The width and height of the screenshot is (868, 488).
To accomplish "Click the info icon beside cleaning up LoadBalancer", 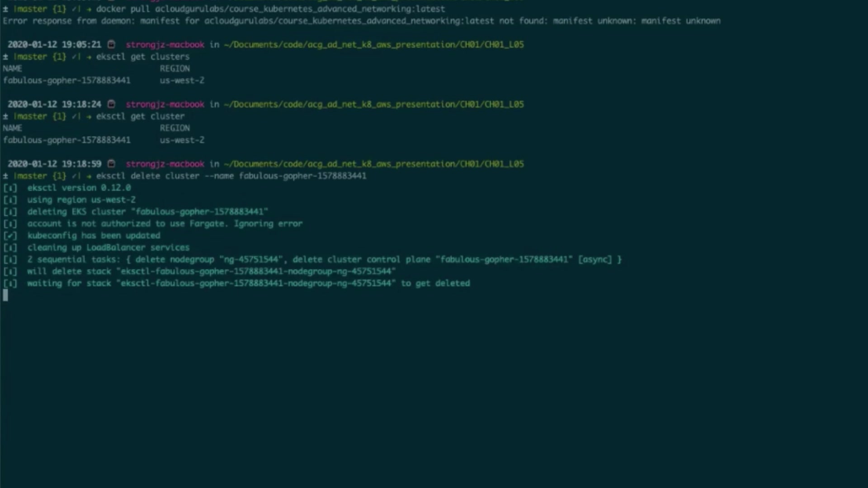I will [x=10, y=248].
